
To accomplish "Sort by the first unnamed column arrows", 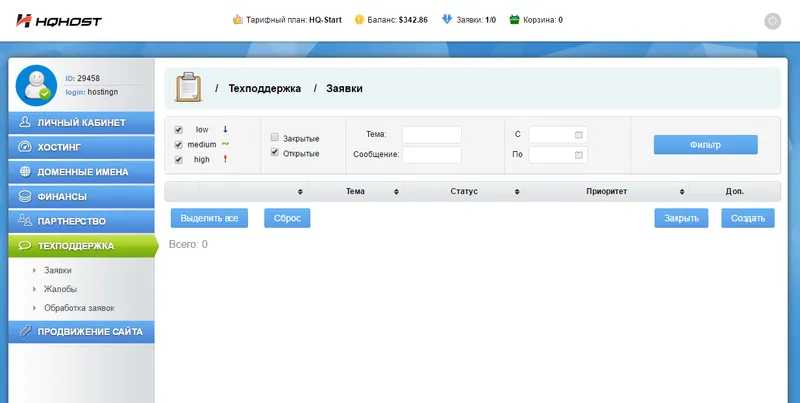I will pyautogui.click(x=300, y=192).
